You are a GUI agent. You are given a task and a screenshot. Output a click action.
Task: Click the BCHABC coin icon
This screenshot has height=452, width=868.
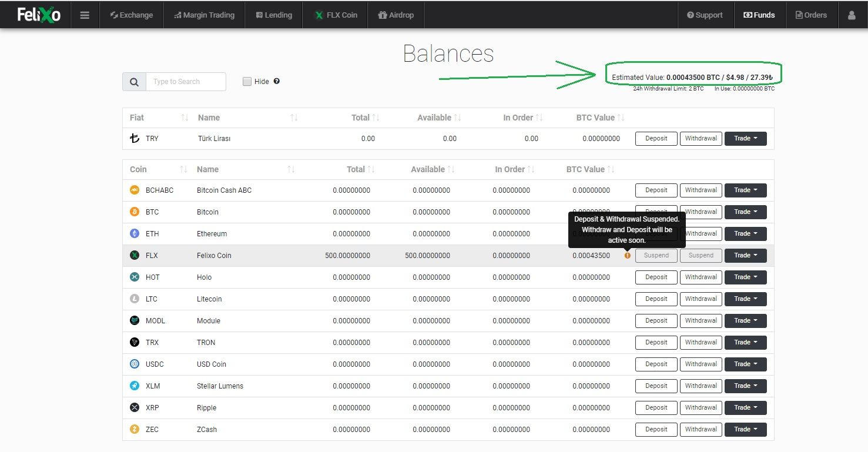point(135,190)
